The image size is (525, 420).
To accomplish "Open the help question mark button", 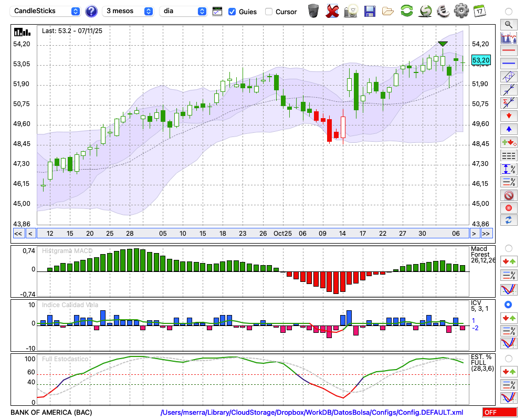I will (x=91, y=12).
